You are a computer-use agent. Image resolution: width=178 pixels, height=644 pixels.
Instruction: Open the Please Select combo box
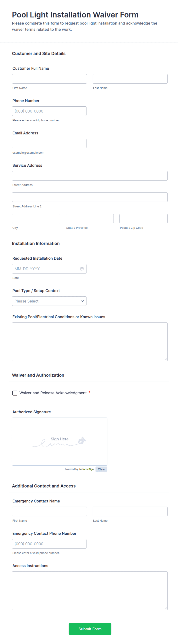49,301
